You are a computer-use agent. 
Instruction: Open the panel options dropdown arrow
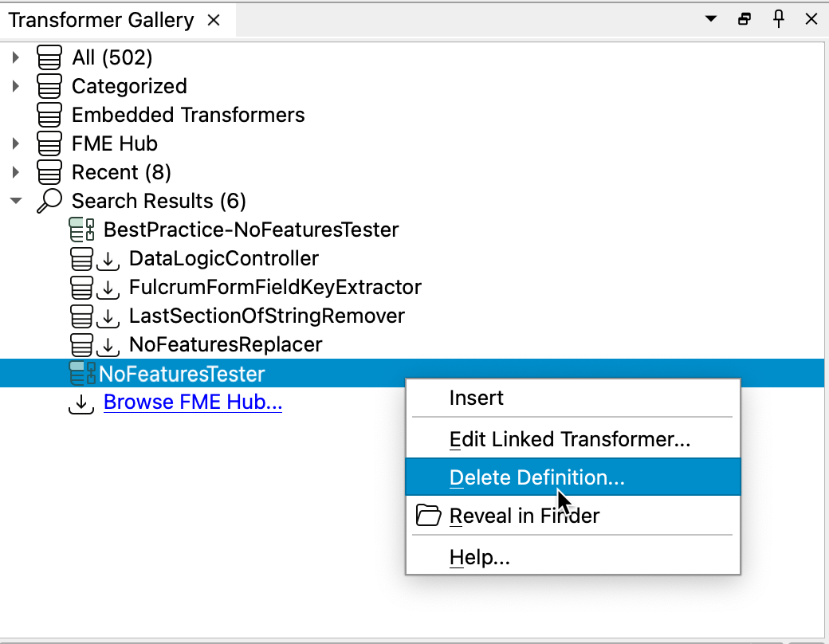[711, 19]
